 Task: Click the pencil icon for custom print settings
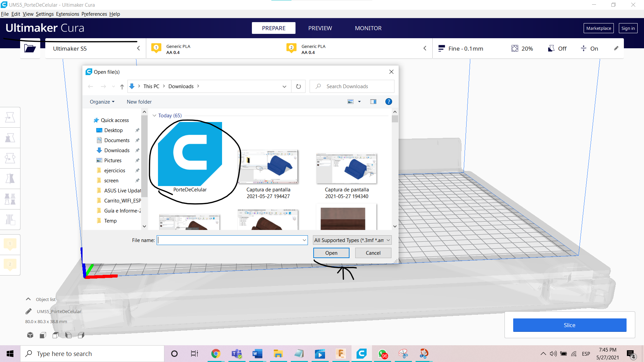tap(616, 48)
